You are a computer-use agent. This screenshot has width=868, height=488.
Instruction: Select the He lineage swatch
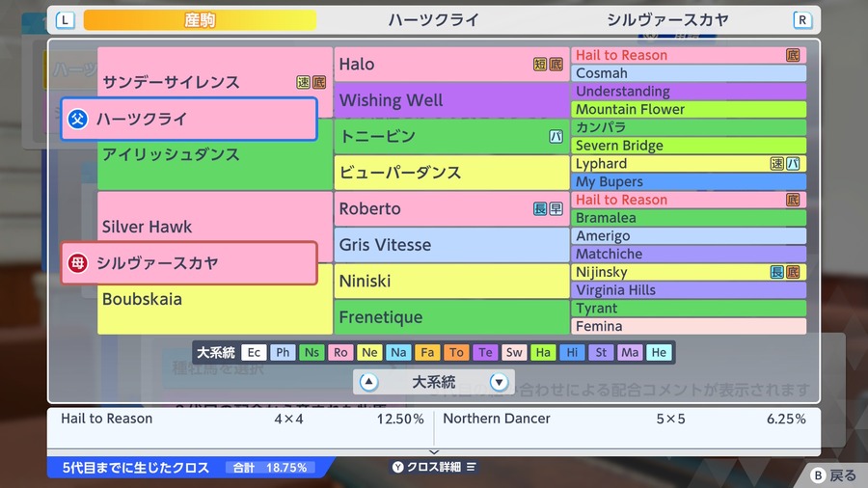659,352
